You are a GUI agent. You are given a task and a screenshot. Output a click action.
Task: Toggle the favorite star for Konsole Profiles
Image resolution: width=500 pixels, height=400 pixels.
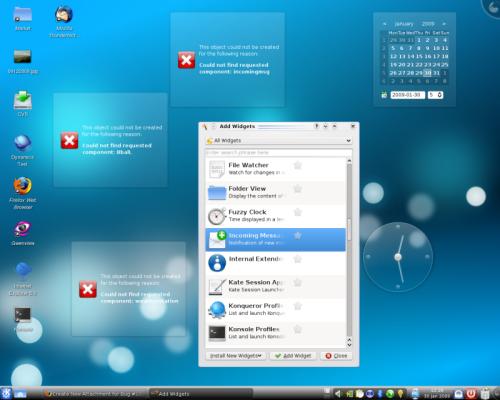[x=298, y=329]
